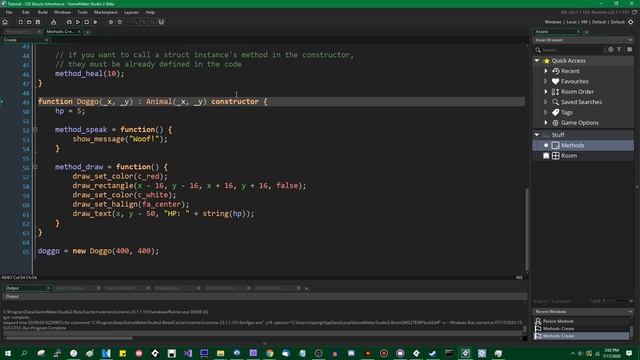
Task: Open the Marketplace menu
Action: coord(106,12)
